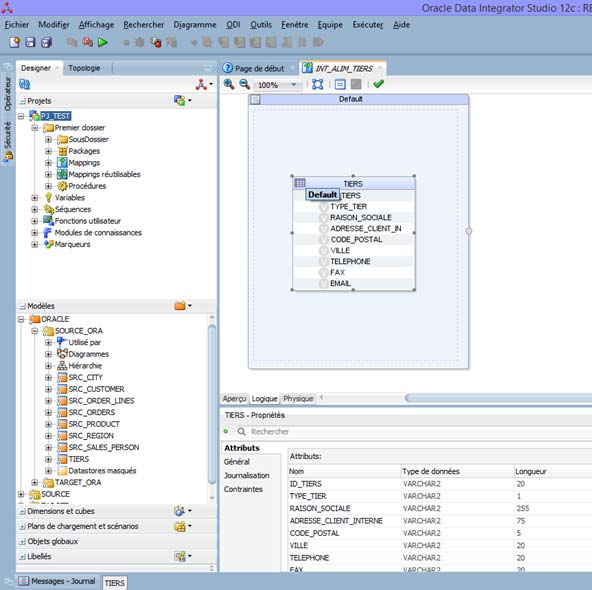This screenshot has height=590, width=592.
Task: Click the CODE_POSTAL attribute in TIERS diagram box
Action: click(x=356, y=239)
